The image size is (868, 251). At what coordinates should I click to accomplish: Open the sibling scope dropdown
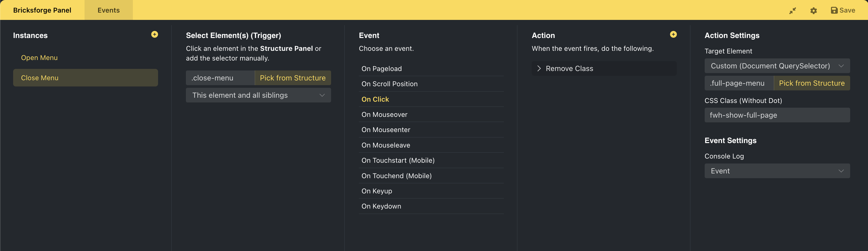(258, 95)
